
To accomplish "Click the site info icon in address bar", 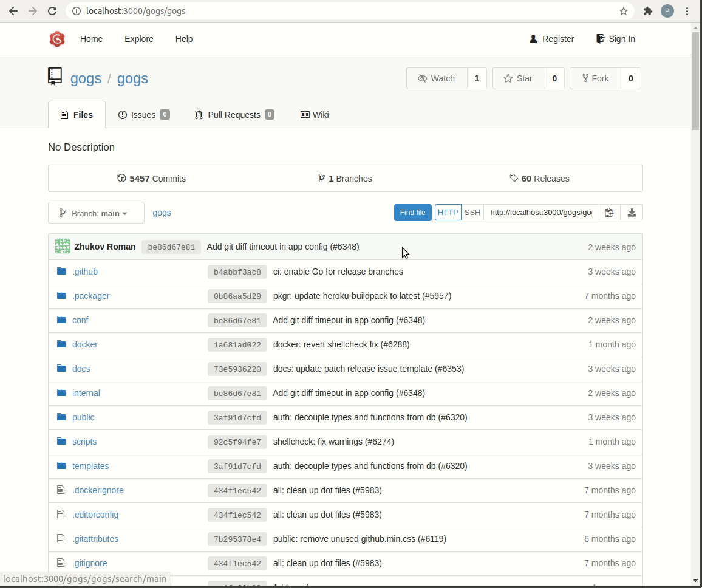I will coord(77,11).
